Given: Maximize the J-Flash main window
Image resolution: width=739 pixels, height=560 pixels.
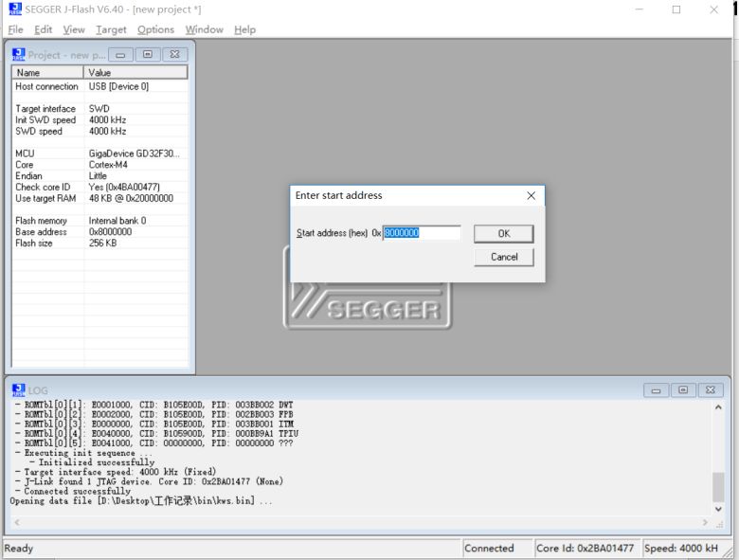Looking at the screenshot, I should [676, 9].
